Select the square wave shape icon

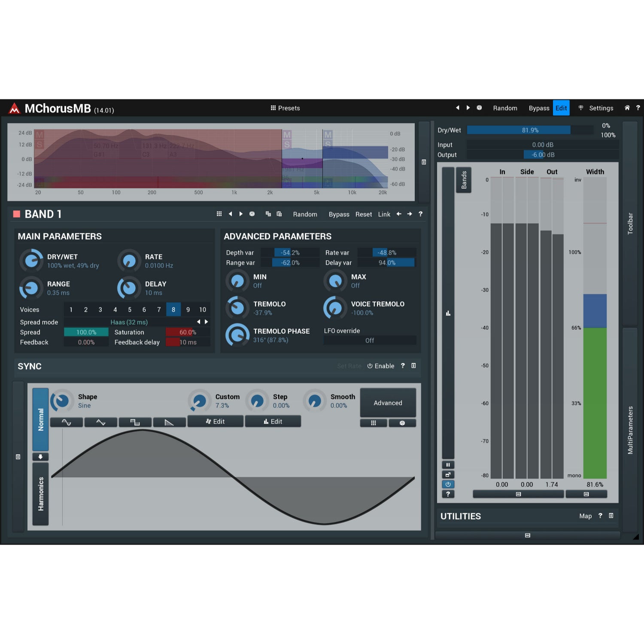click(135, 422)
